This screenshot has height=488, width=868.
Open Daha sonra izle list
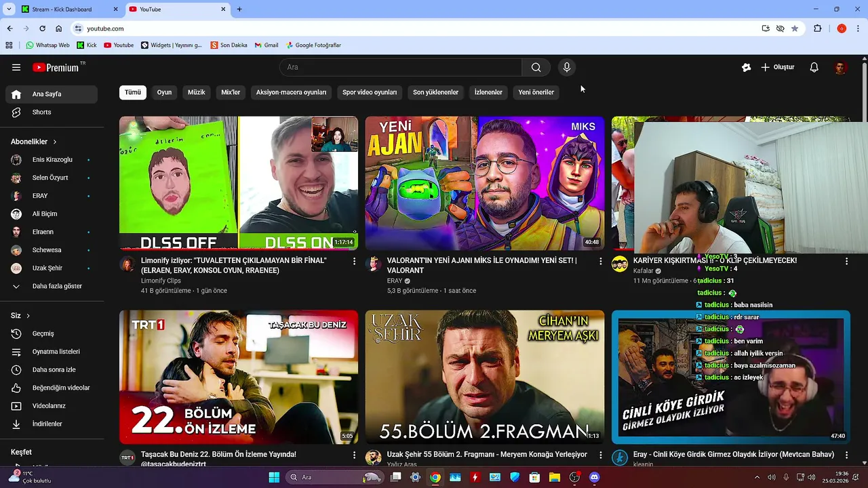[x=52, y=370]
